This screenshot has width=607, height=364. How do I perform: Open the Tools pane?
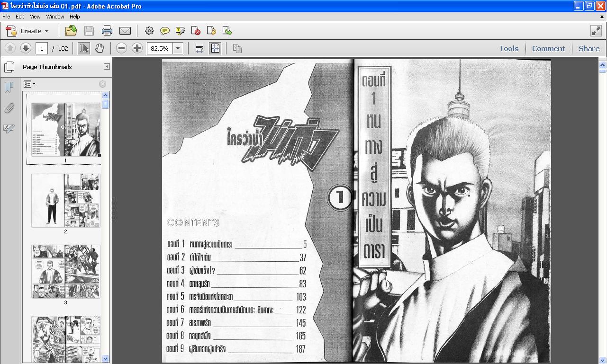point(509,48)
